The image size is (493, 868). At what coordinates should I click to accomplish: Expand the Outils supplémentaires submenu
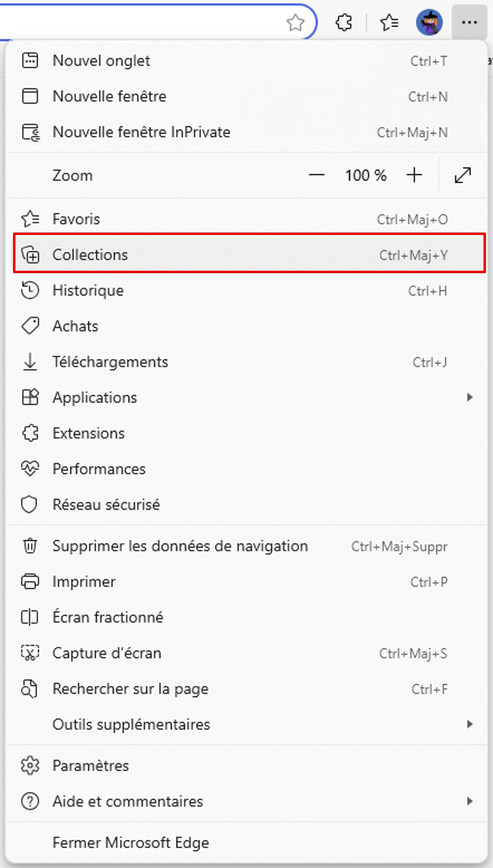pos(470,724)
